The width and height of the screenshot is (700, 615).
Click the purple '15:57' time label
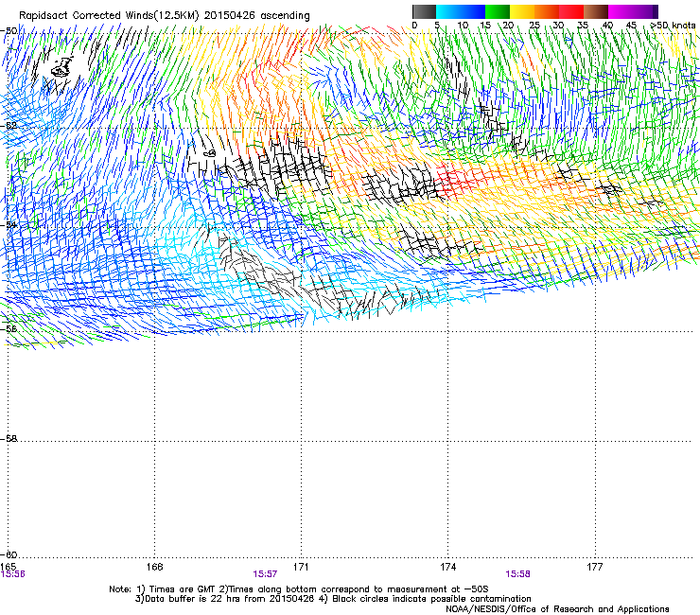click(x=265, y=574)
